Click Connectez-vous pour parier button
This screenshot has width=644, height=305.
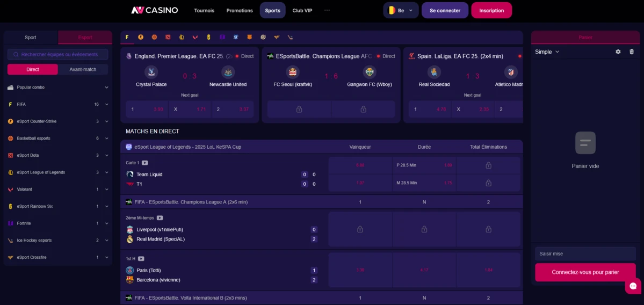pos(585,272)
